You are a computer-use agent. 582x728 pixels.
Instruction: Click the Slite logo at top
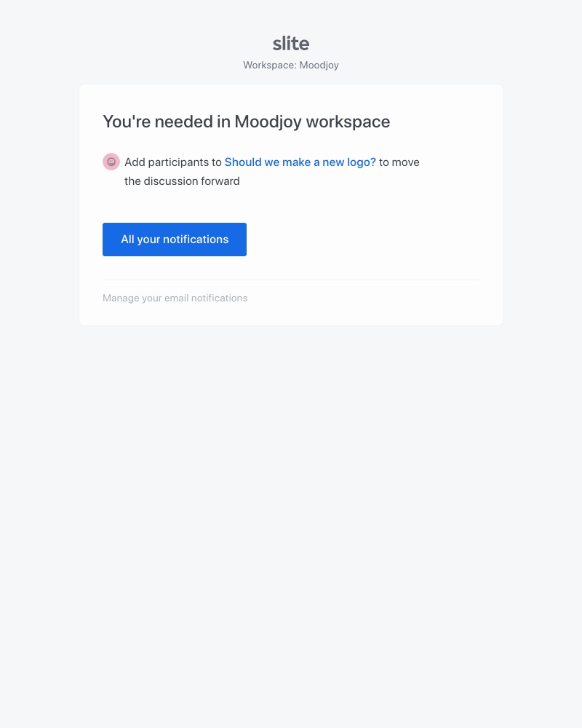(x=291, y=44)
